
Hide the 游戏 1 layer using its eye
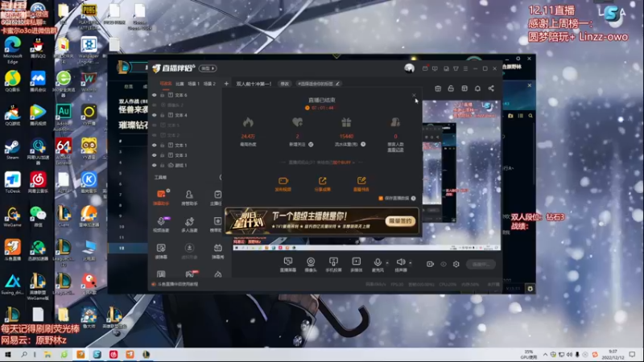coord(155,166)
